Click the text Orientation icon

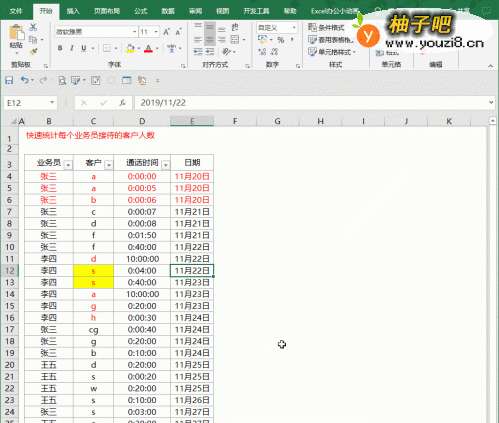coord(227,52)
